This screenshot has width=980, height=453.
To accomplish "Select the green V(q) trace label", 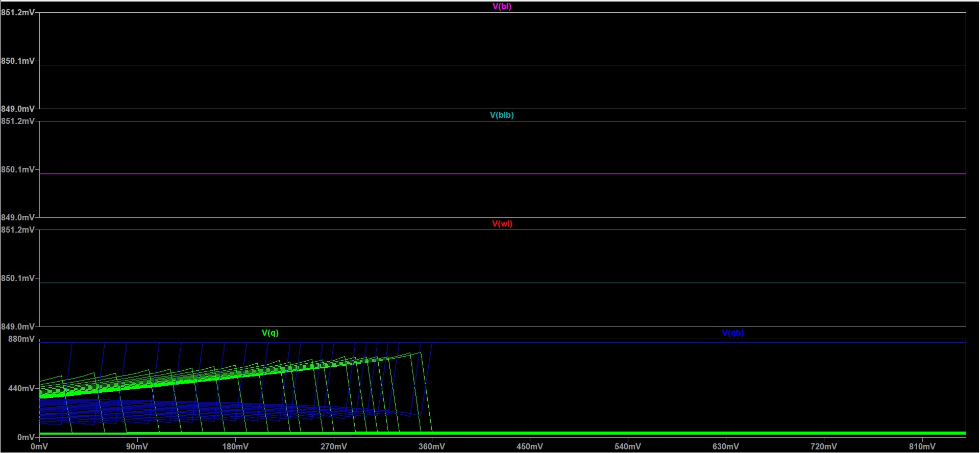I will click(270, 333).
